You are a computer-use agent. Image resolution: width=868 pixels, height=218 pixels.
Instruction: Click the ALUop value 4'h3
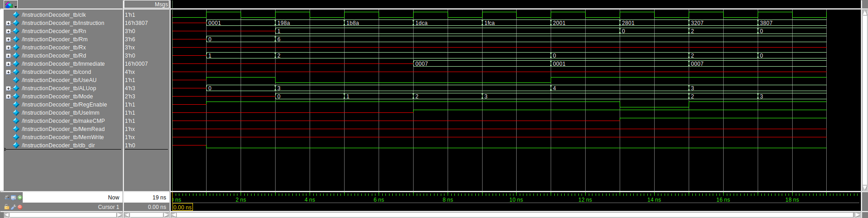130,88
